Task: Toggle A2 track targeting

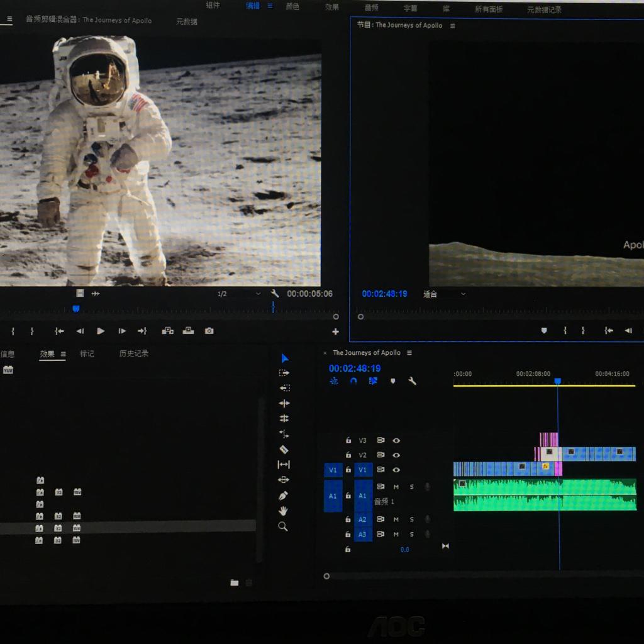Action: point(363,519)
